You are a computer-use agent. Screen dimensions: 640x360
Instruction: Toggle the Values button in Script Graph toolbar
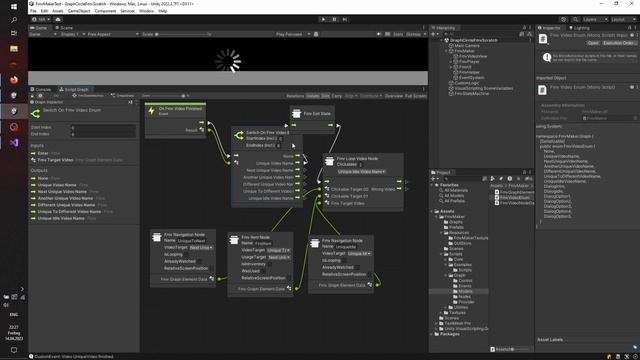pyautogui.click(x=313, y=96)
